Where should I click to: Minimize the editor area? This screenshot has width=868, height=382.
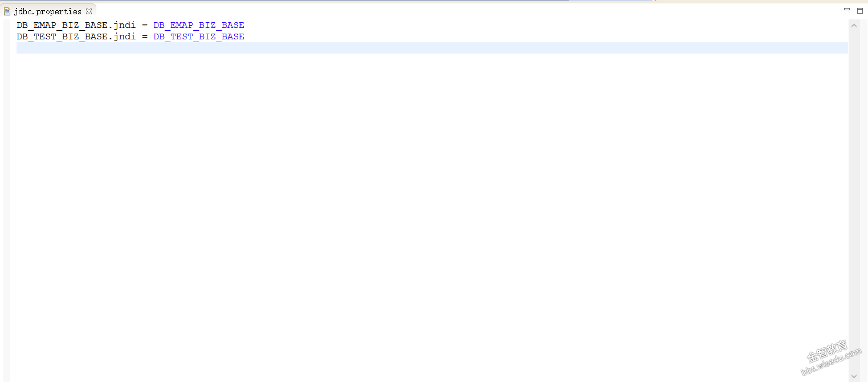847,10
